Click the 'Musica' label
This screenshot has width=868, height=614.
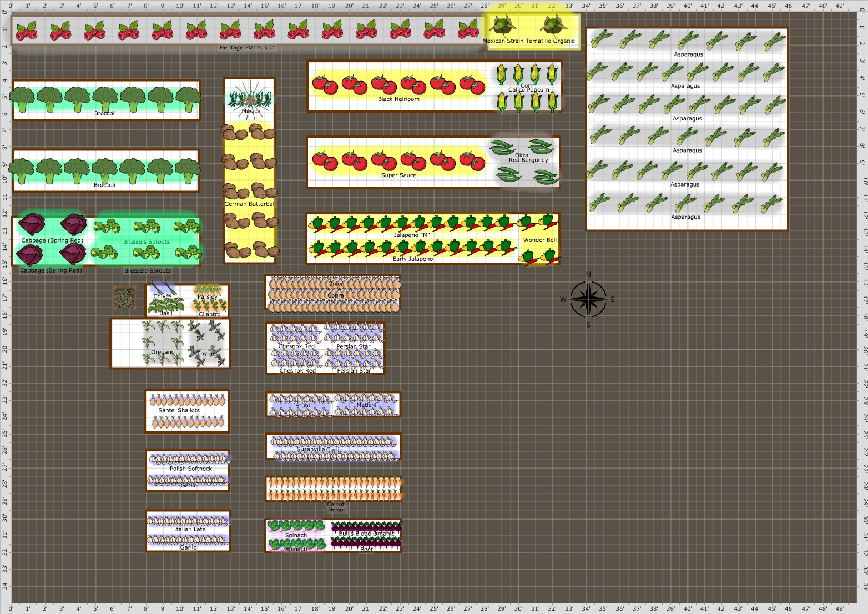click(251, 112)
